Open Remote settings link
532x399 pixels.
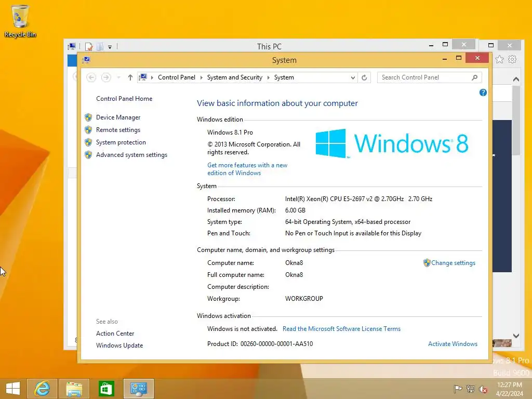tap(118, 130)
